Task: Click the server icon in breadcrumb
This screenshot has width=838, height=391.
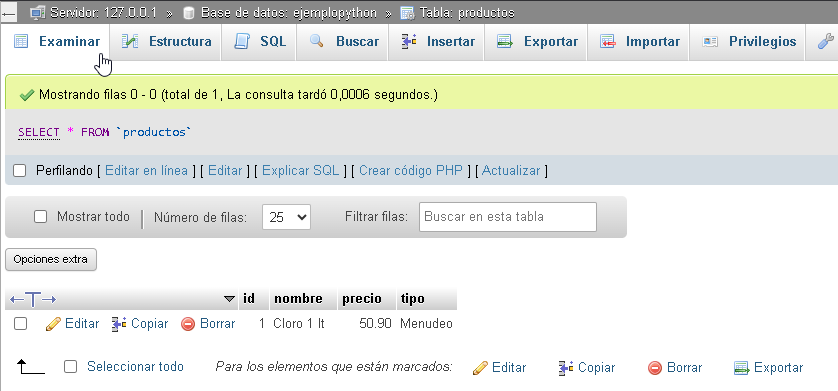Action: click(x=37, y=13)
